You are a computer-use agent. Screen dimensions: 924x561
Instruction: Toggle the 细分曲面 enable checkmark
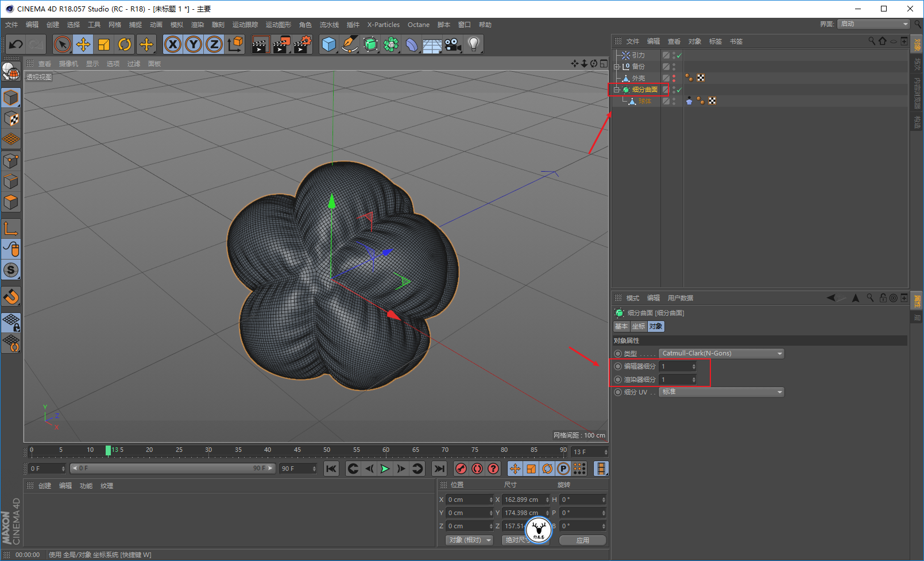(679, 90)
